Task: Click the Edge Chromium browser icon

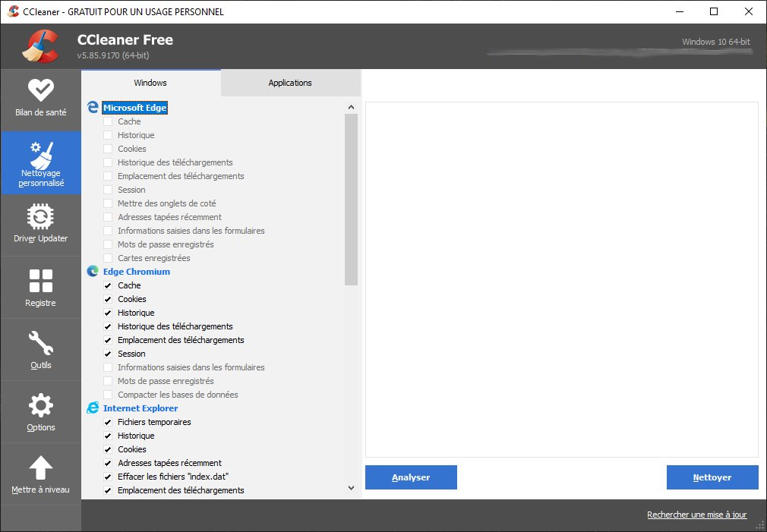Action: (x=93, y=272)
